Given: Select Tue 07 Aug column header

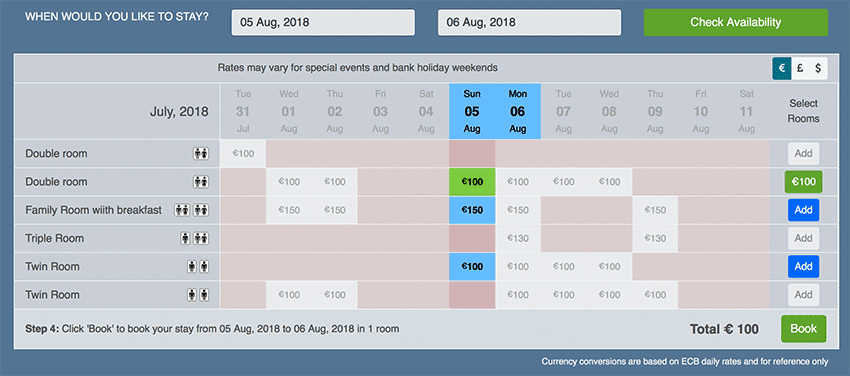Looking at the screenshot, I should (x=563, y=112).
